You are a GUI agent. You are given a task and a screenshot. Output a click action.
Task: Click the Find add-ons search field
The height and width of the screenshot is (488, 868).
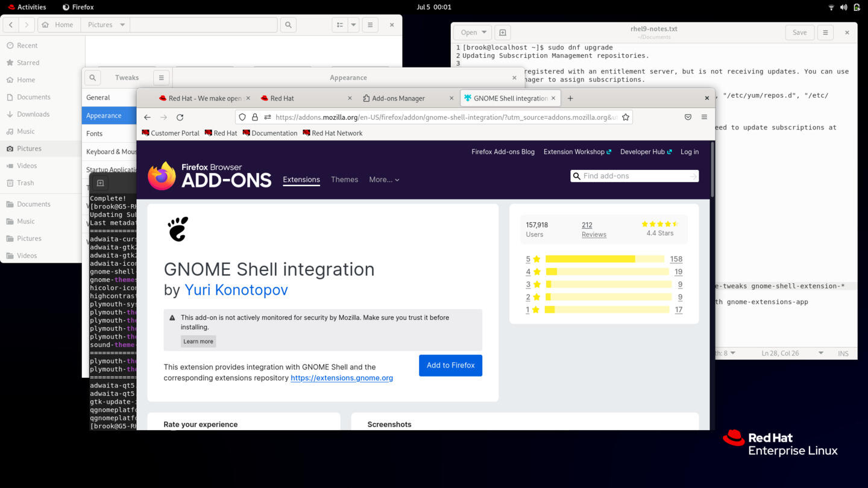click(x=634, y=176)
